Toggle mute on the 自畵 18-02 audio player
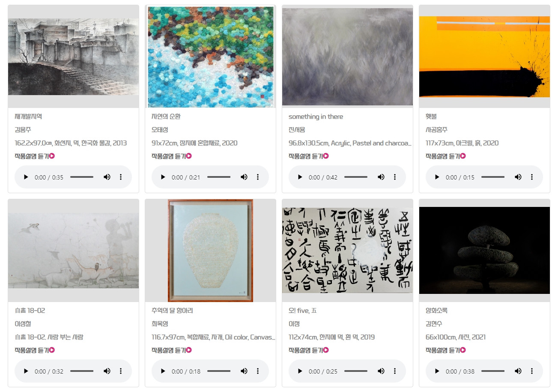 107,371
